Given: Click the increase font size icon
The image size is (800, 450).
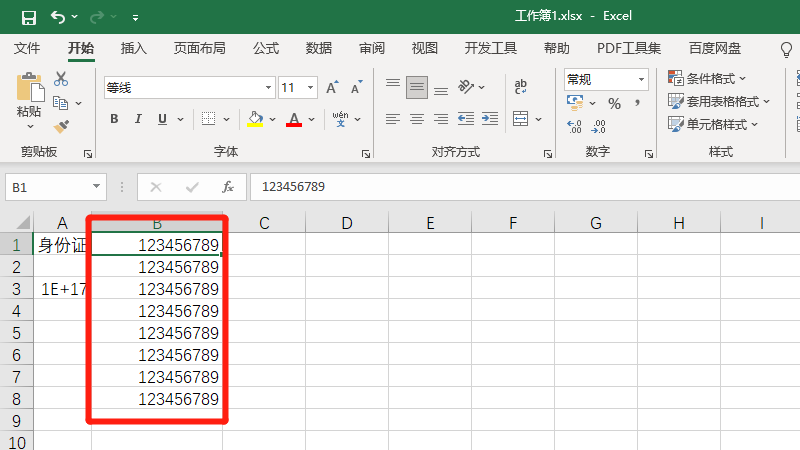Looking at the screenshot, I should click(332, 88).
